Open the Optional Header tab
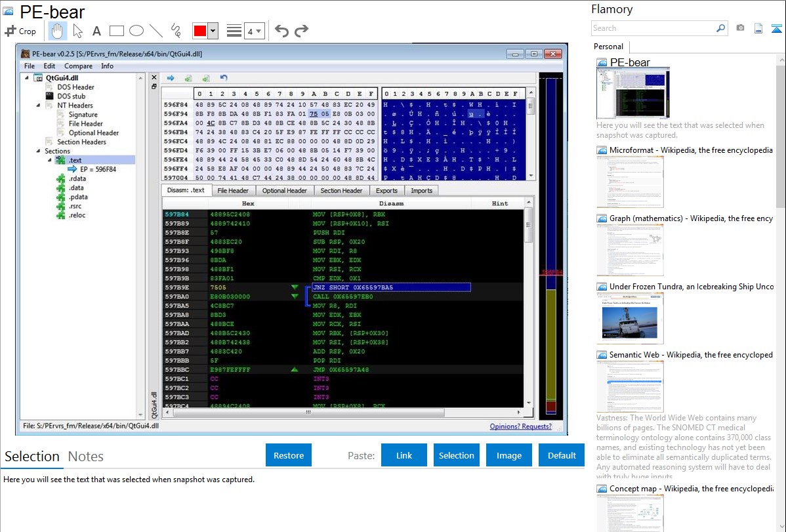Viewport: 786px width, 532px height. pos(285,190)
